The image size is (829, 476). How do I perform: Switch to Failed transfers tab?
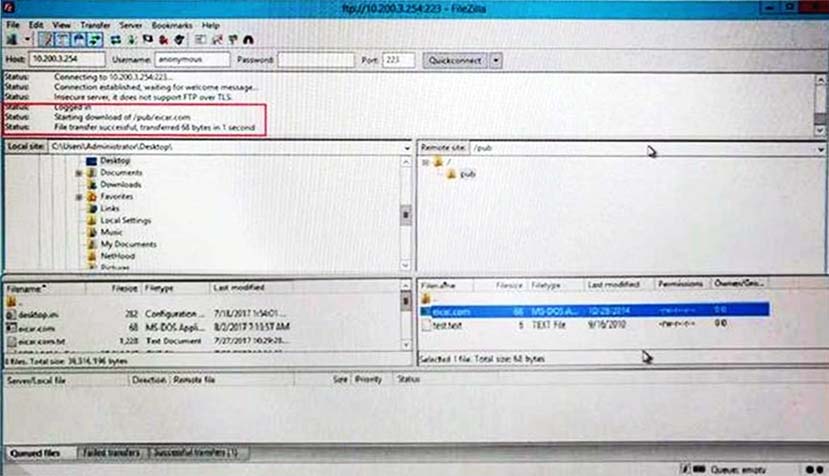pyautogui.click(x=112, y=453)
